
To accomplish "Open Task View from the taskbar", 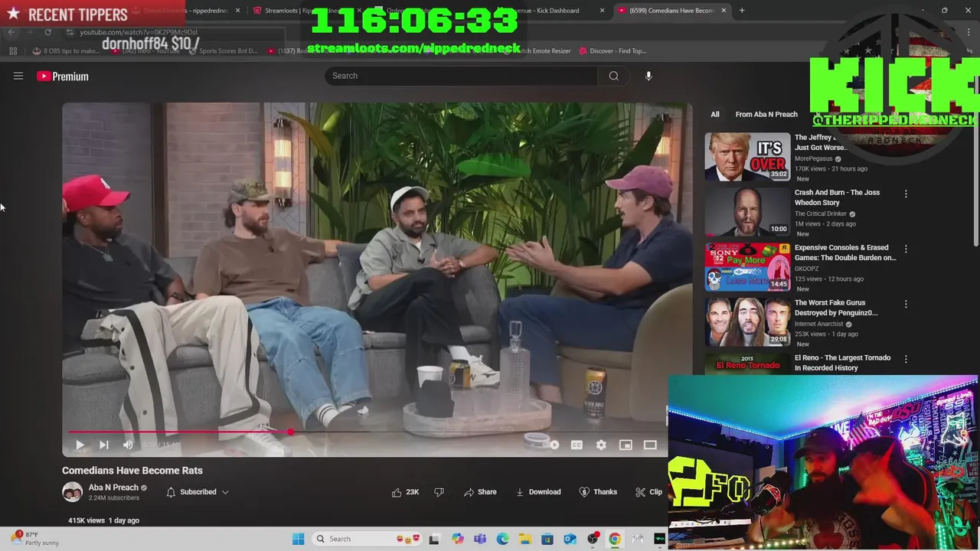I will pos(434,539).
